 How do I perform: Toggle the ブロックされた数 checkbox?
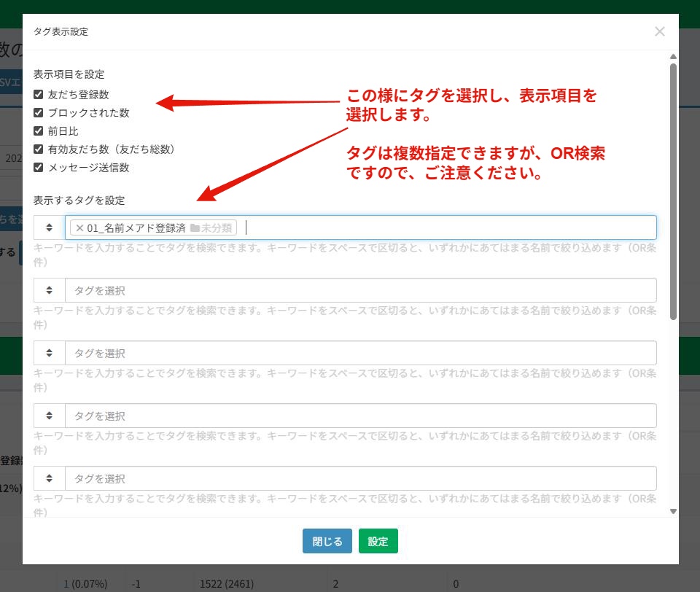(x=39, y=113)
